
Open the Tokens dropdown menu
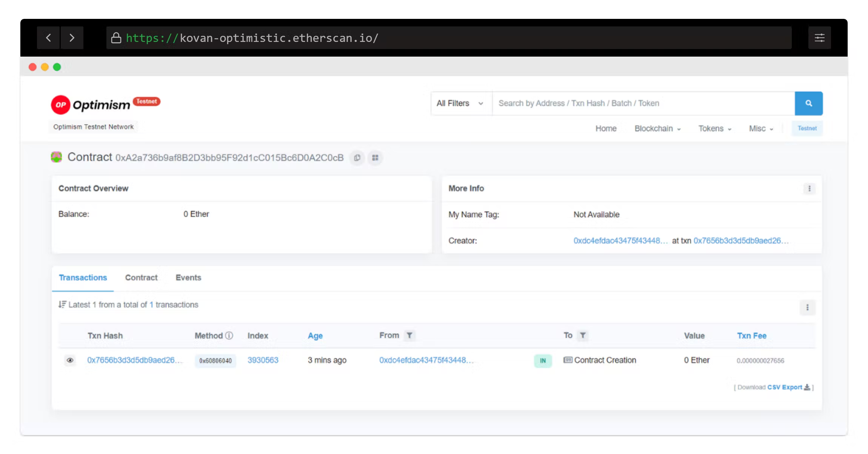point(714,129)
